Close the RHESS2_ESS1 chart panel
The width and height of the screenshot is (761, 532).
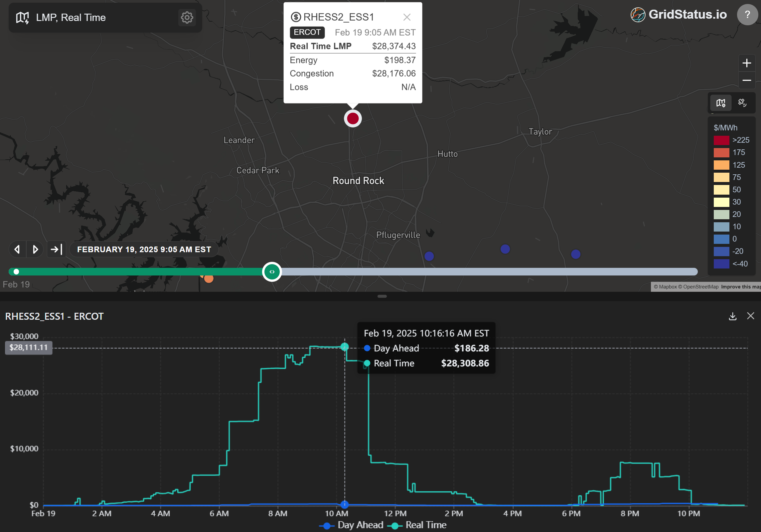(x=750, y=316)
